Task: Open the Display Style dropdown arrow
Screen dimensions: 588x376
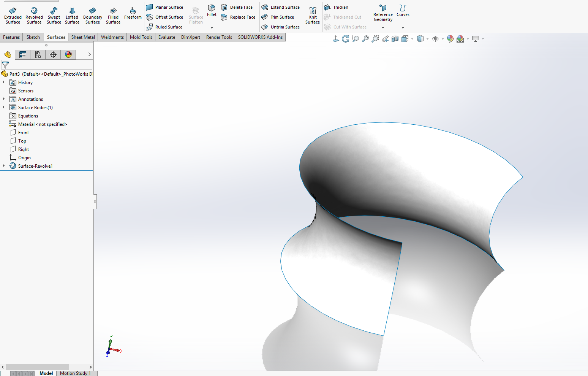Action: [427, 39]
